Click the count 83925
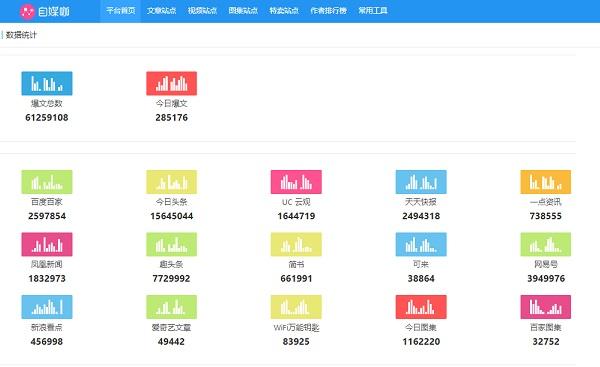The image size is (600, 367). click(x=296, y=342)
